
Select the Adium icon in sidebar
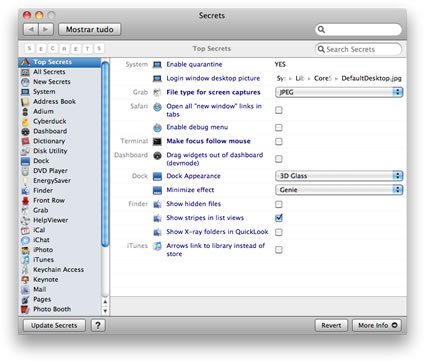point(25,112)
